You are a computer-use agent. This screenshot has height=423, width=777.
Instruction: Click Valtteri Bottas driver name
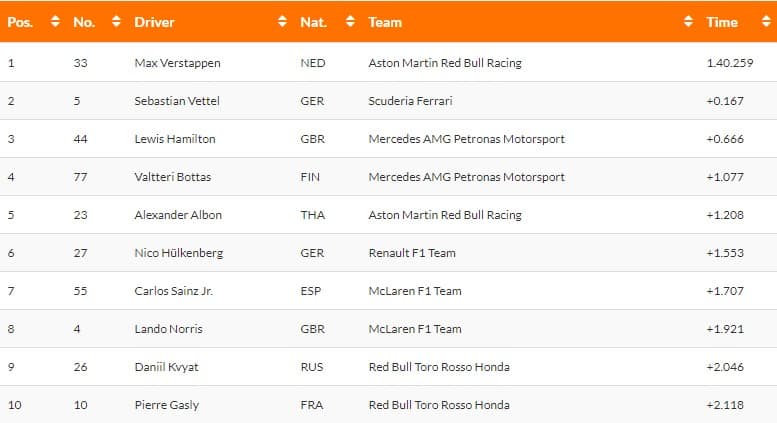[x=172, y=177]
